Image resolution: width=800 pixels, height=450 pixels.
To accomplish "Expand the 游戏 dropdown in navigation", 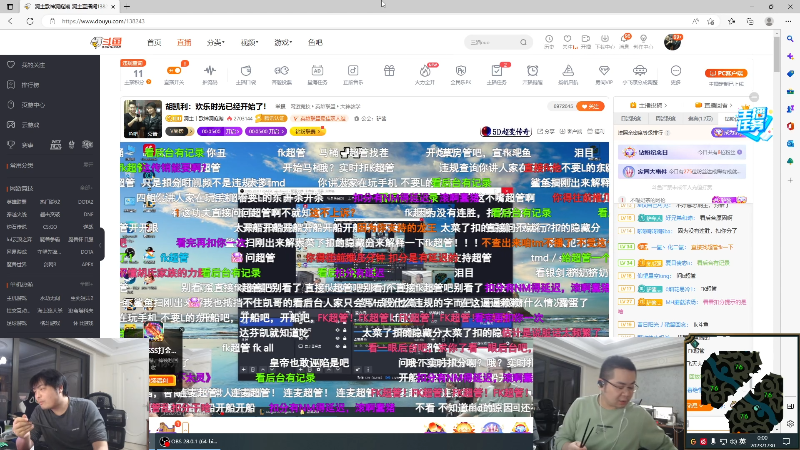I will coord(283,42).
